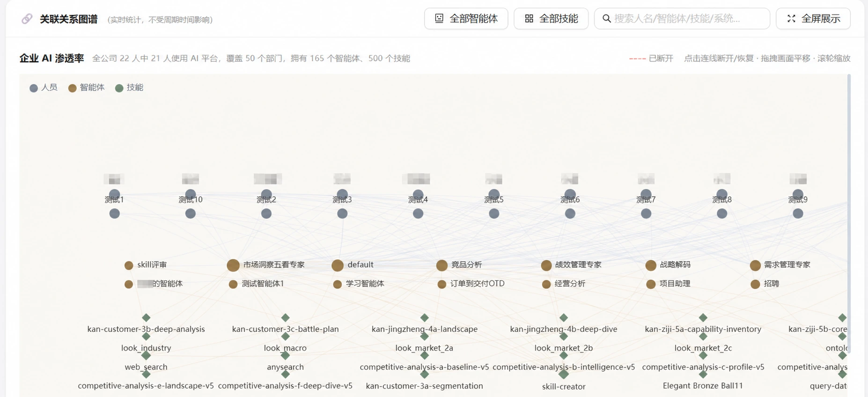This screenshot has width=868, height=397.
Task: Select the 经营分析 agent node
Action: pyautogui.click(x=546, y=284)
